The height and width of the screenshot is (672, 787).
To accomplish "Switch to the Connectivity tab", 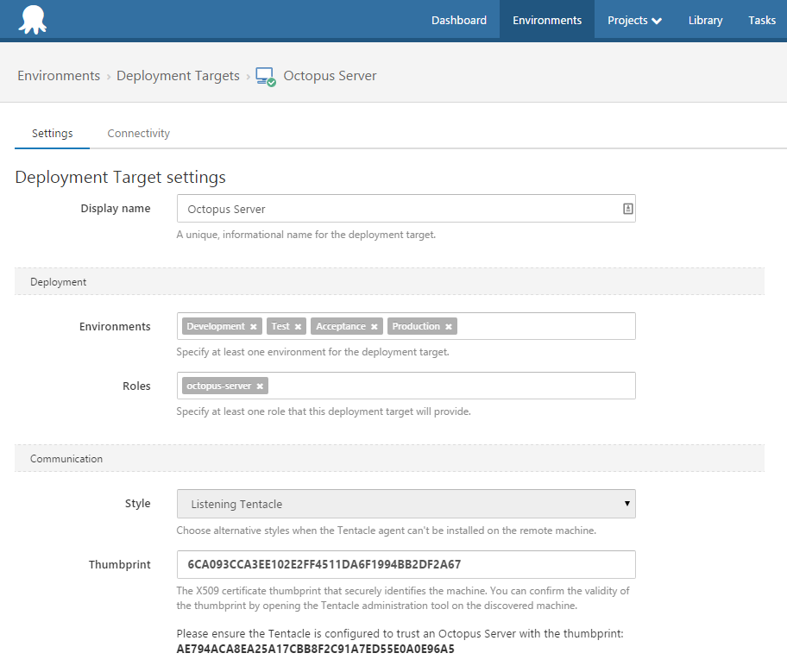I will [139, 134].
